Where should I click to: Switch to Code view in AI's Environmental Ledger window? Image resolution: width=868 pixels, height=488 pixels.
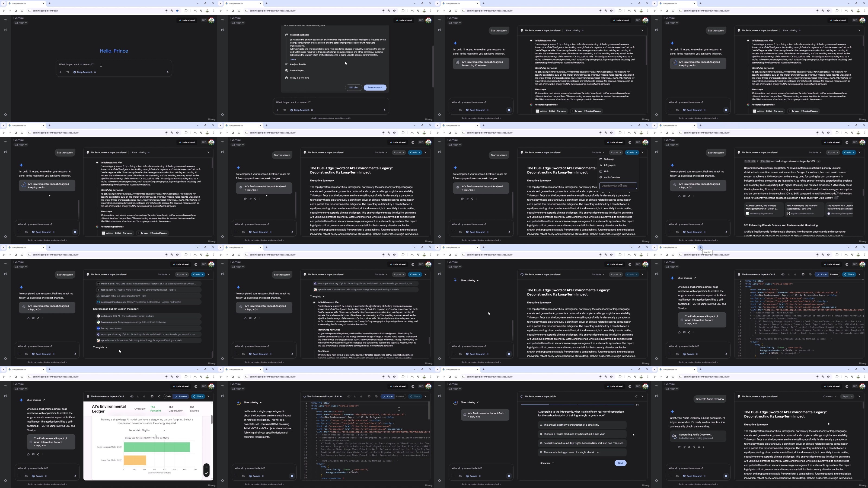coord(168,396)
